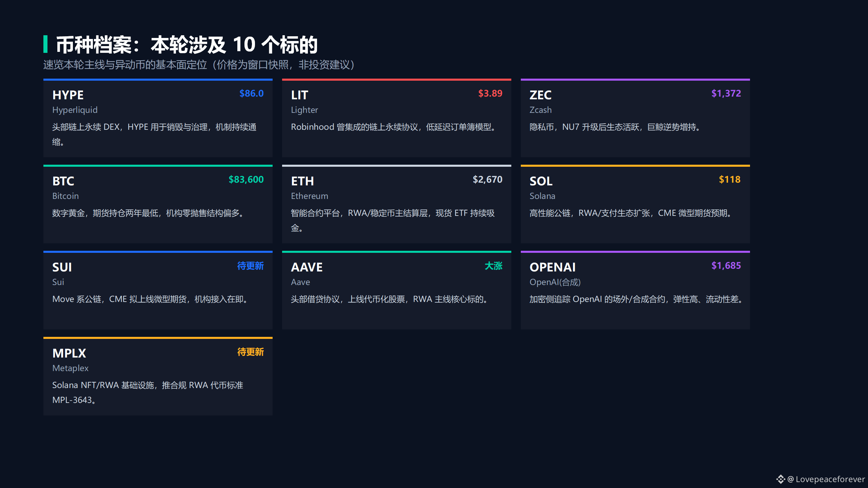Click the Binance logo icon in watermark
The image size is (868, 488).
pos(781,479)
